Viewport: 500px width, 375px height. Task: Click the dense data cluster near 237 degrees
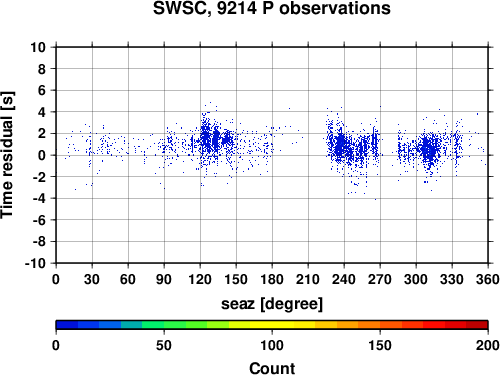[341, 145]
